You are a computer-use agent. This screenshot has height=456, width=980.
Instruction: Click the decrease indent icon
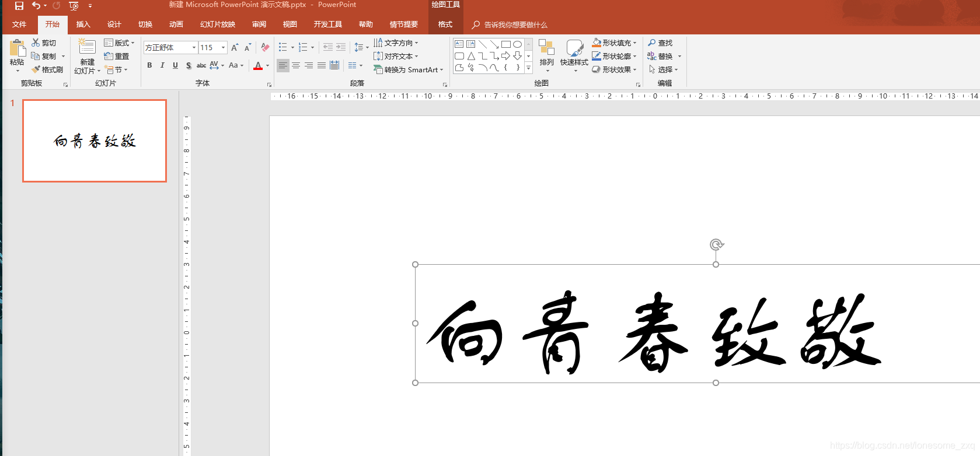(x=328, y=47)
